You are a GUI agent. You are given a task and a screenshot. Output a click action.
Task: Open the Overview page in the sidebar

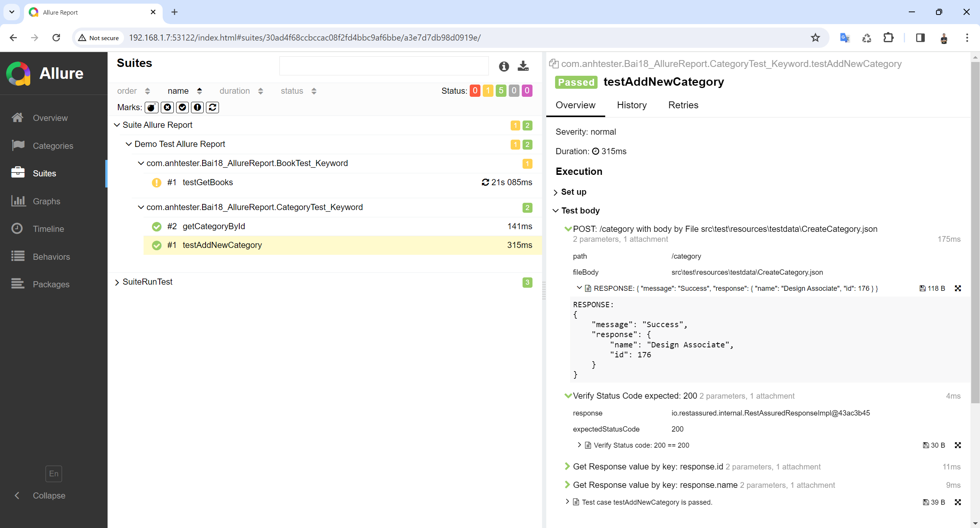point(54,118)
